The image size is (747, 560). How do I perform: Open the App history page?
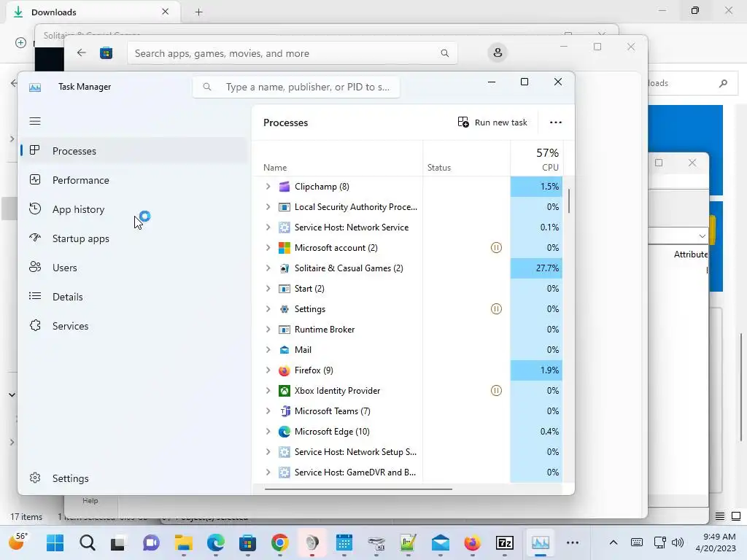point(133,209)
